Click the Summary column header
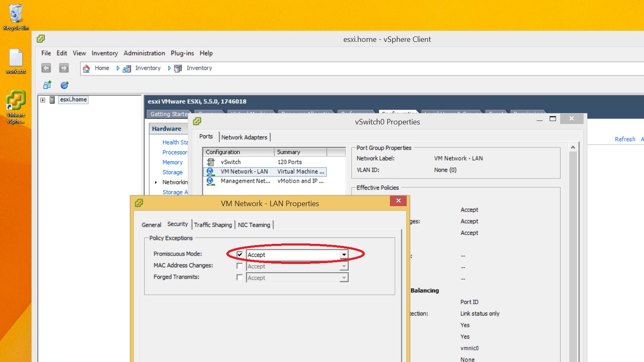 click(300, 152)
